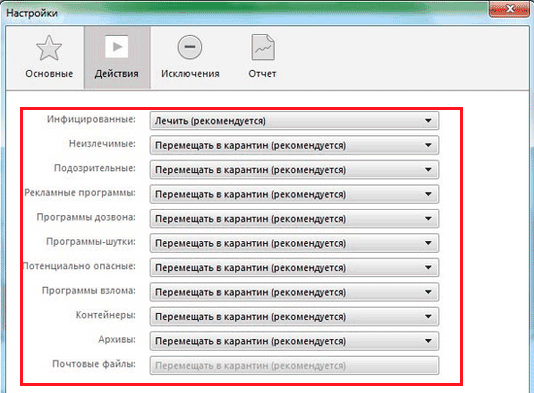The image size is (534, 393).
Task: Click the minus circle icon for Исключения
Action: pos(190,47)
